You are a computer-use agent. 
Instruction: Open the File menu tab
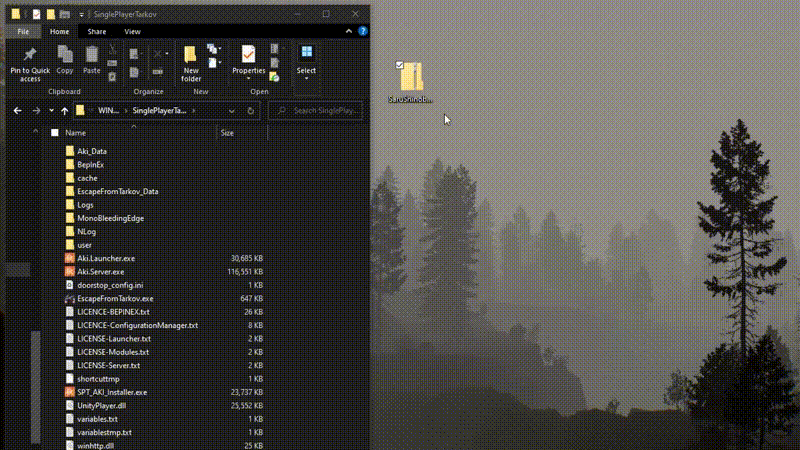(23, 32)
